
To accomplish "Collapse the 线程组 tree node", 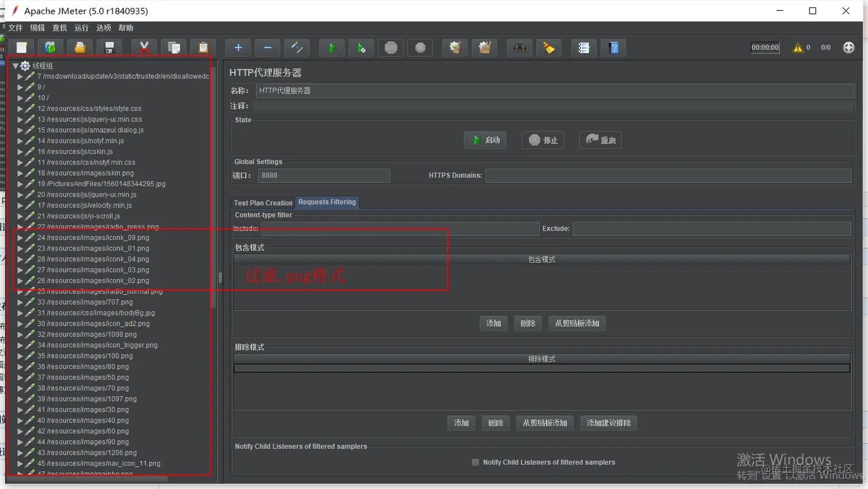I will (x=15, y=66).
